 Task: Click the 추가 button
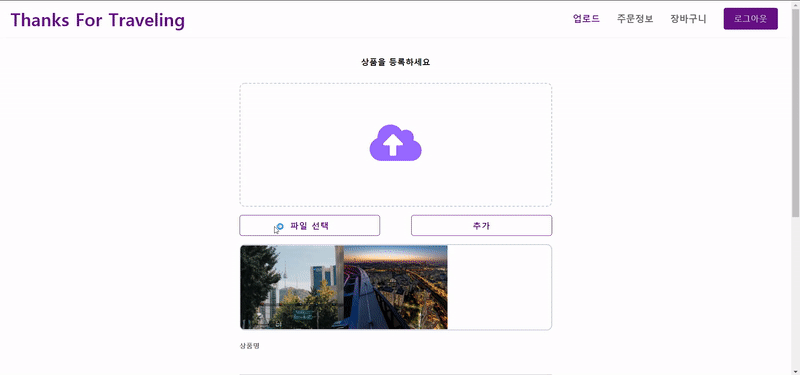(x=482, y=226)
